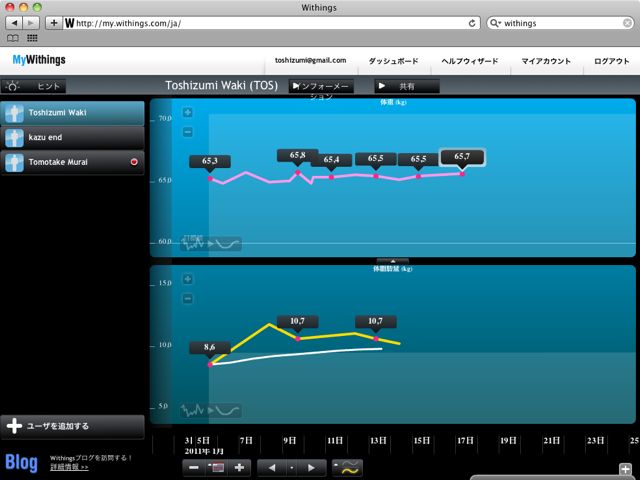
Task: Click the 体重 (kg) graph title
Action: click(x=393, y=102)
